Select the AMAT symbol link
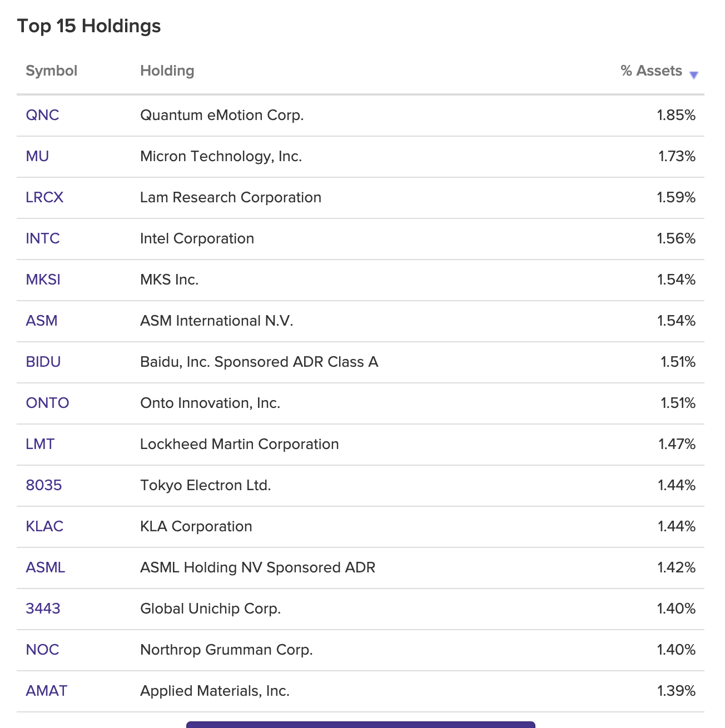The width and height of the screenshot is (725, 728). 46,691
